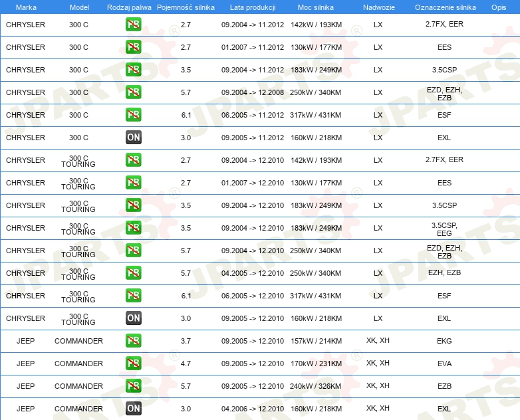Screen dimensions: 520x420
Task: Click diesel ON icon in Jeep Commander EXL row
Action: [133, 409]
